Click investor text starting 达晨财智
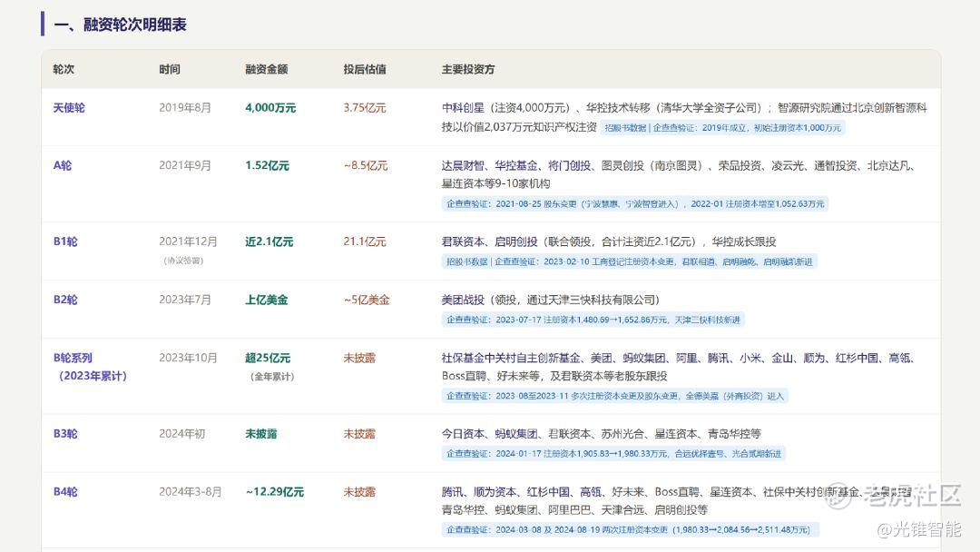The width and height of the screenshot is (980, 552). click(680, 174)
